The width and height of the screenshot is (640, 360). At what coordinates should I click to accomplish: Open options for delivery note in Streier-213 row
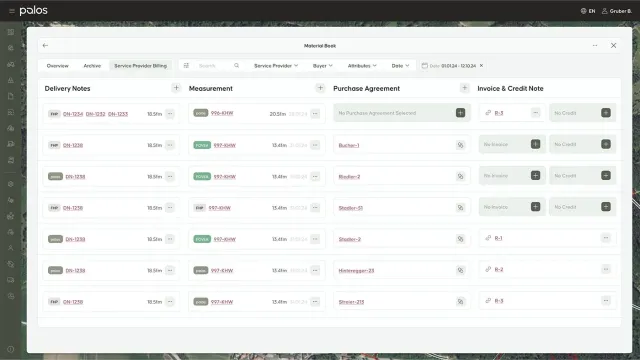click(170, 302)
